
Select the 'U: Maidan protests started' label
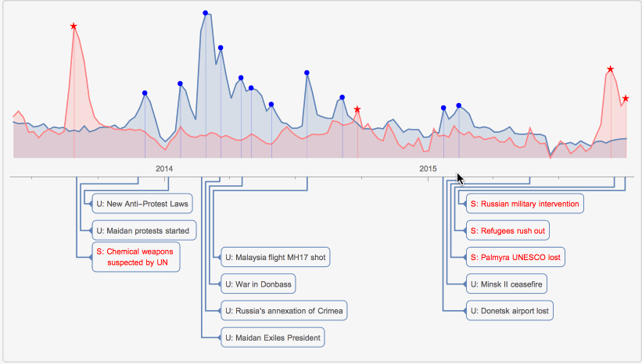click(144, 230)
